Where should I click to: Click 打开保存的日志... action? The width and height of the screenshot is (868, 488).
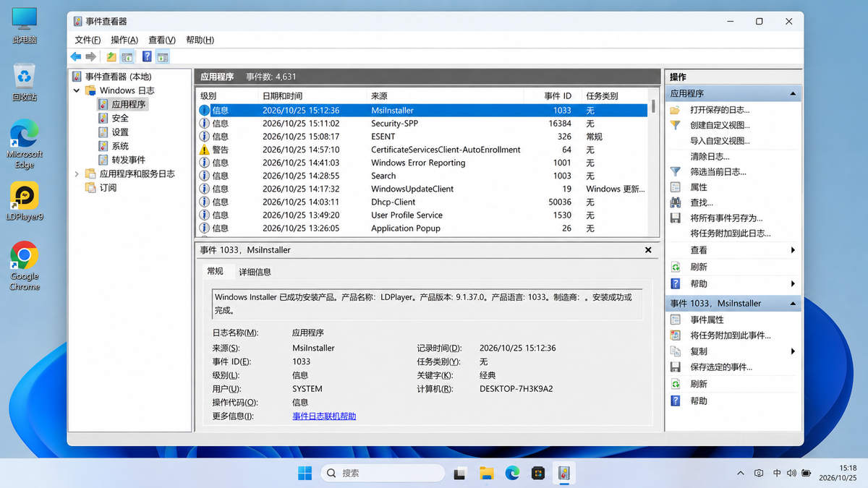coord(720,110)
